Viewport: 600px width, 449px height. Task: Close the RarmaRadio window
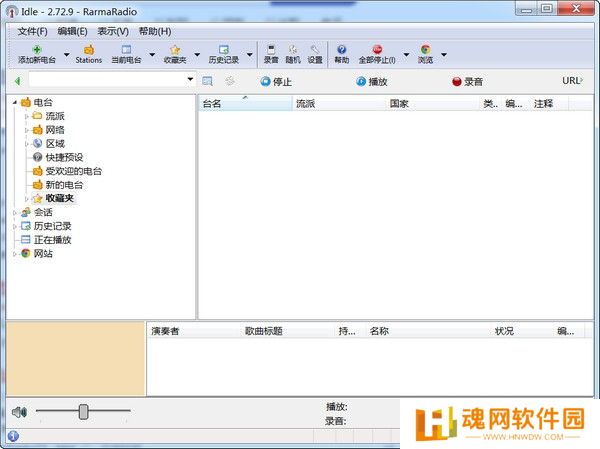coord(576,9)
